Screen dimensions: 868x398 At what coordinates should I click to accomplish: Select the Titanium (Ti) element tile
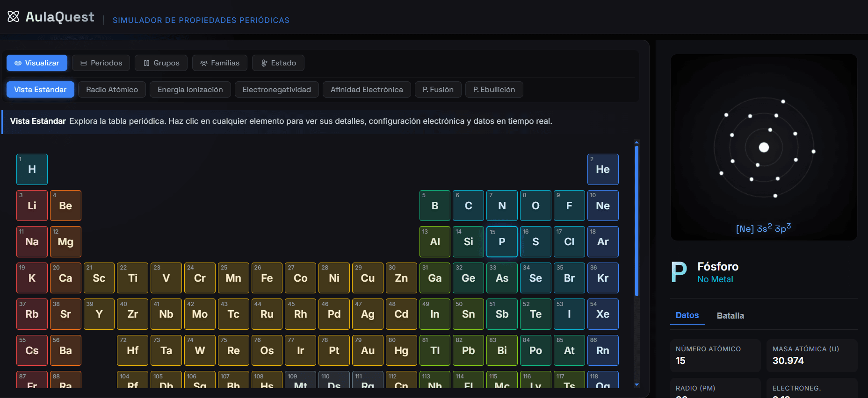(x=133, y=278)
